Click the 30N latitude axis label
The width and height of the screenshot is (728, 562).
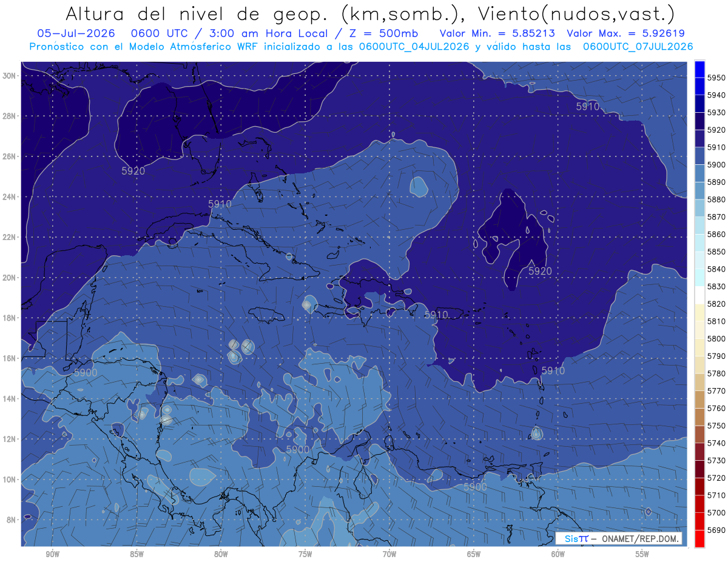pos(9,76)
